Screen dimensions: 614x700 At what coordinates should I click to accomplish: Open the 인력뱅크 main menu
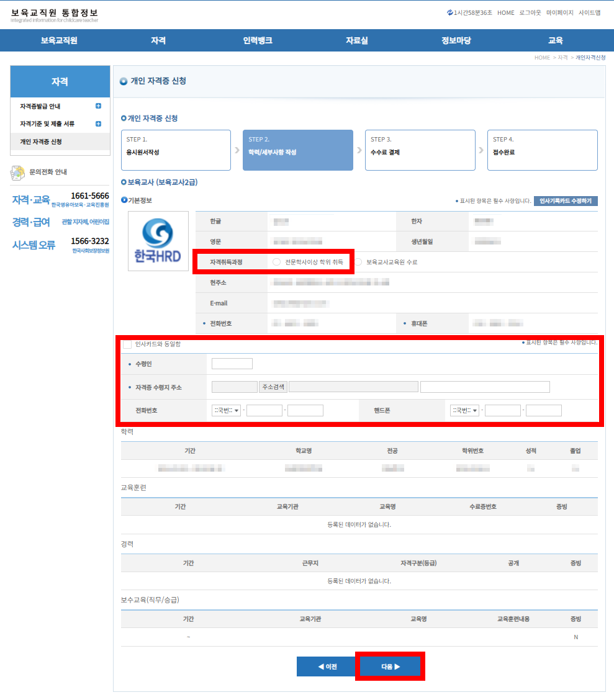point(258,40)
